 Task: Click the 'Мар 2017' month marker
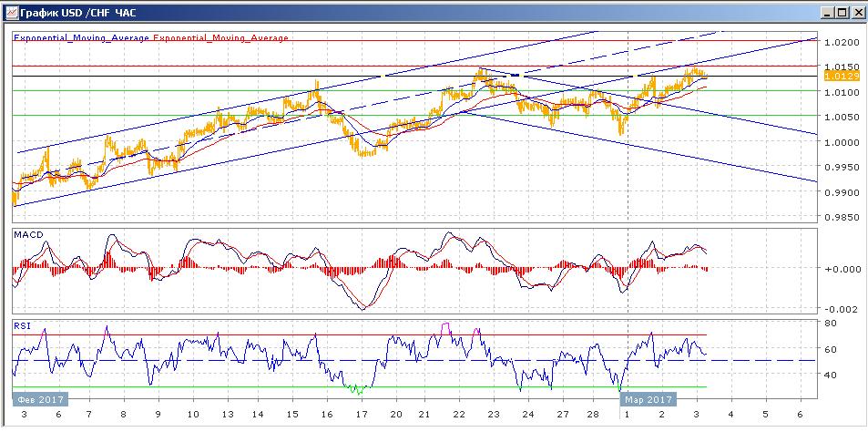[648, 399]
